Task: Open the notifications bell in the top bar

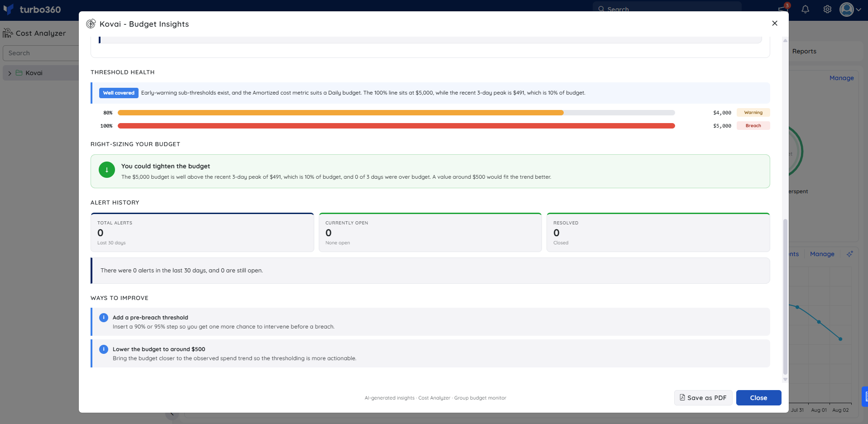Action: click(x=805, y=9)
